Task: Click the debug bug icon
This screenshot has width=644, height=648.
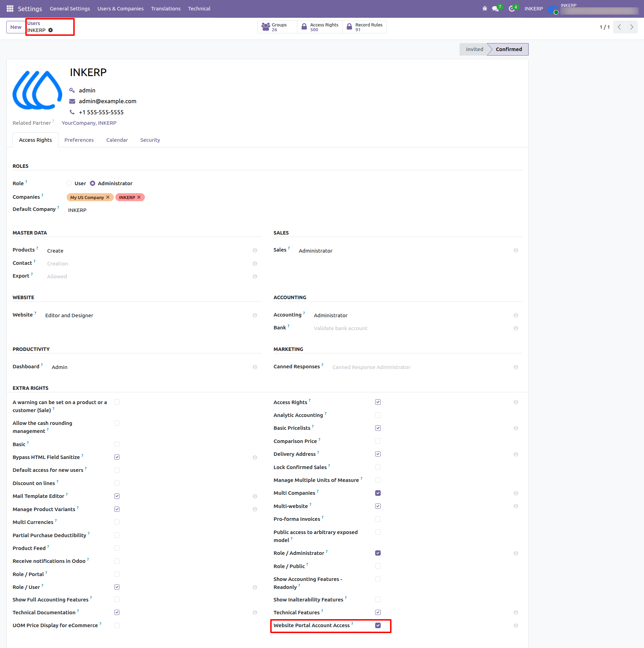Action: pos(485,8)
